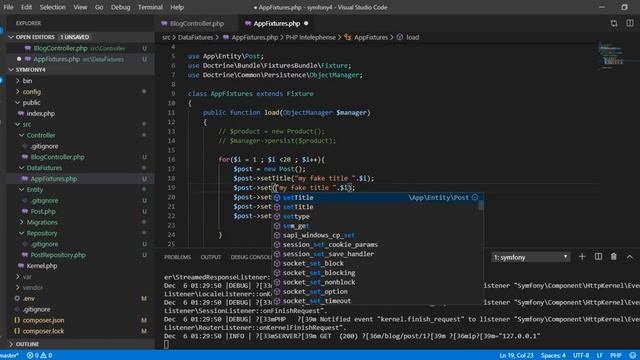
Task: Open the Go menu
Action: tap(99, 7)
